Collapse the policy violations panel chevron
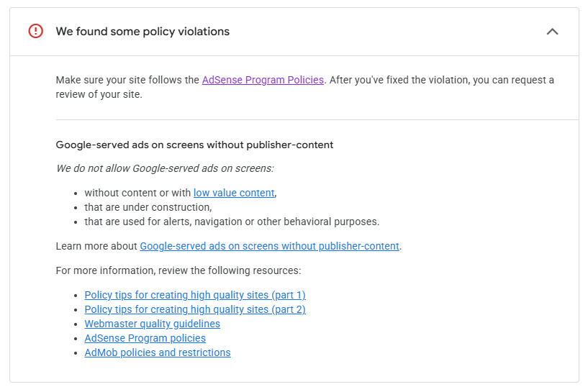588x392 pixels. (x=552, y=32)
